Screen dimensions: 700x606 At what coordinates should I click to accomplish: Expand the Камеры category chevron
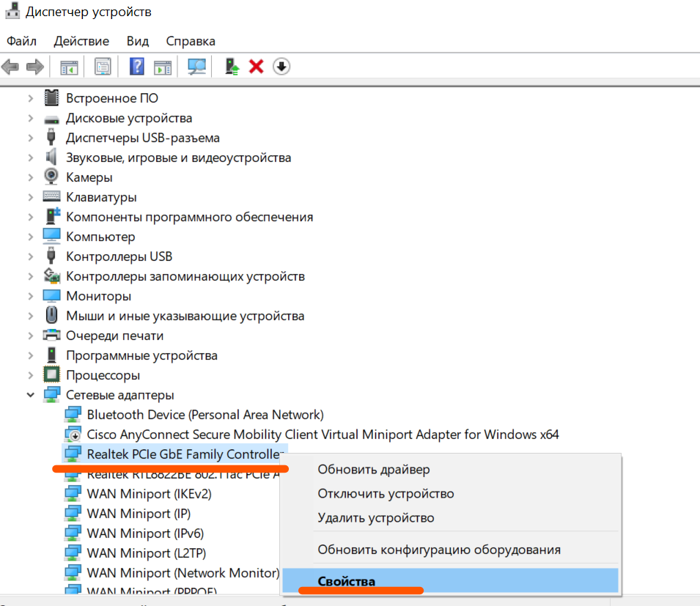(30, 177)
